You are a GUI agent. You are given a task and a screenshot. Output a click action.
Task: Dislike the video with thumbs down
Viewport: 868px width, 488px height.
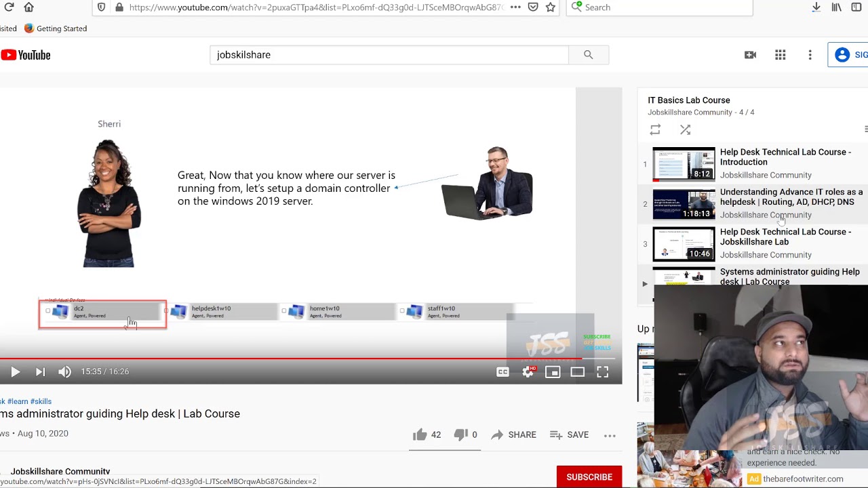point(465,434)
